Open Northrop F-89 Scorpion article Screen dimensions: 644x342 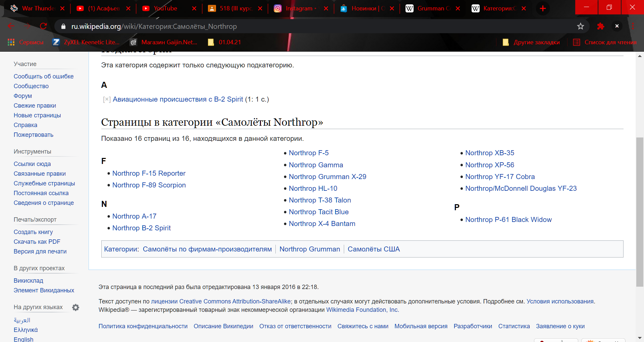149,185
